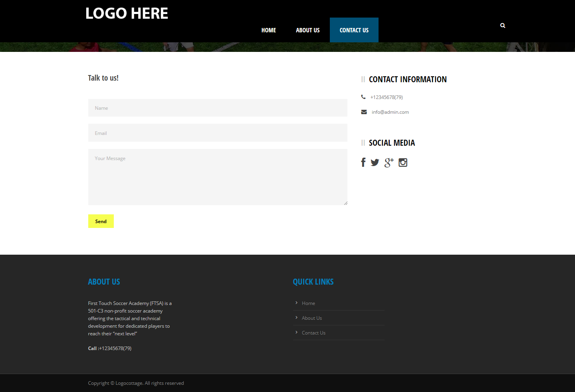Open the About Us navigation item

(x=307, y=30)
